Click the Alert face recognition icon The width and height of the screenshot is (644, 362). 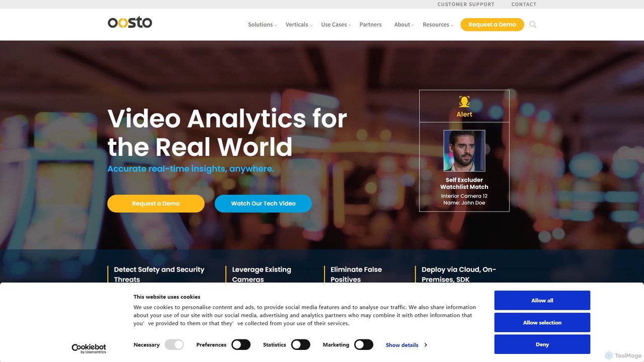[464, 102]
